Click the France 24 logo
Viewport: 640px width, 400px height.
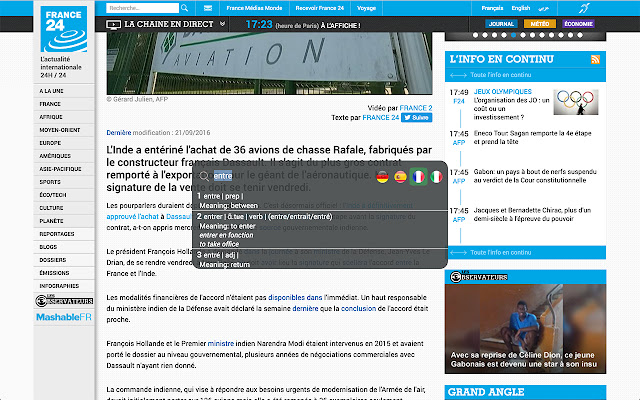pyautogui.click(x=64, y=29)
